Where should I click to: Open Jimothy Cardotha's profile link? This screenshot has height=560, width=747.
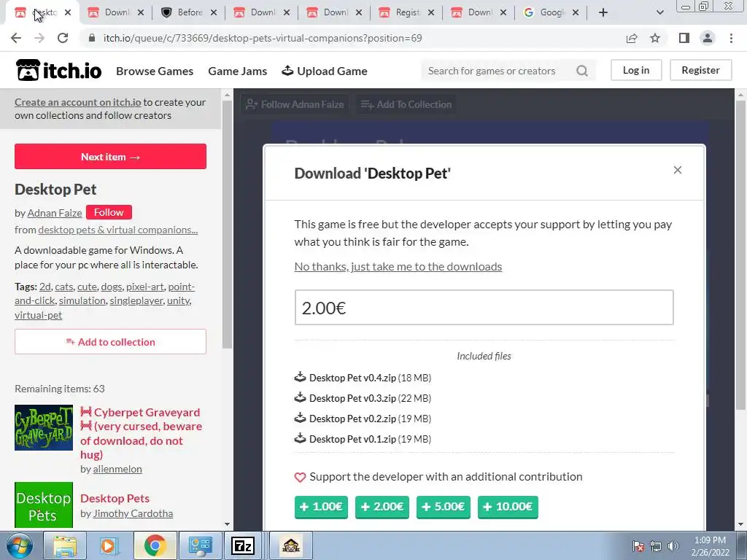pyautogui.click(x=133, y=514)
